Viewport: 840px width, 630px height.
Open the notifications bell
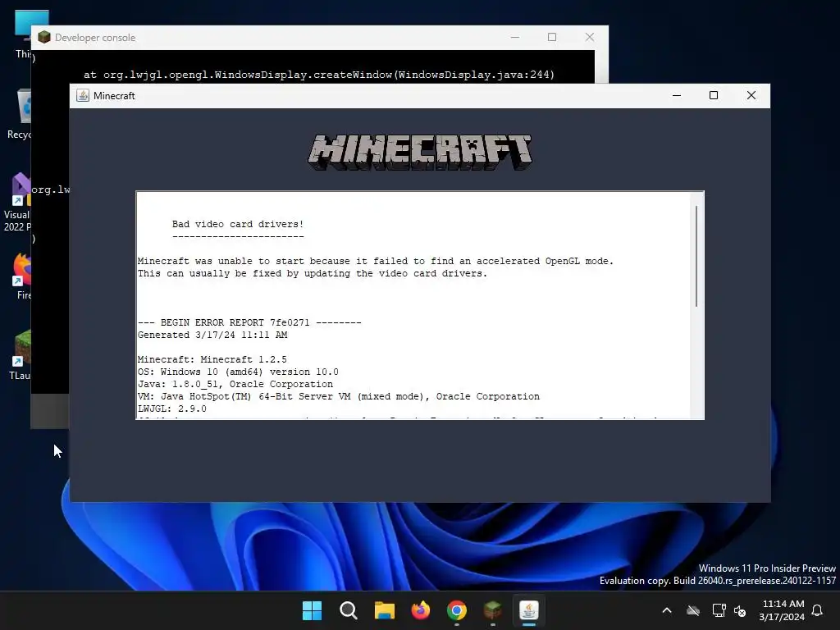817,610
